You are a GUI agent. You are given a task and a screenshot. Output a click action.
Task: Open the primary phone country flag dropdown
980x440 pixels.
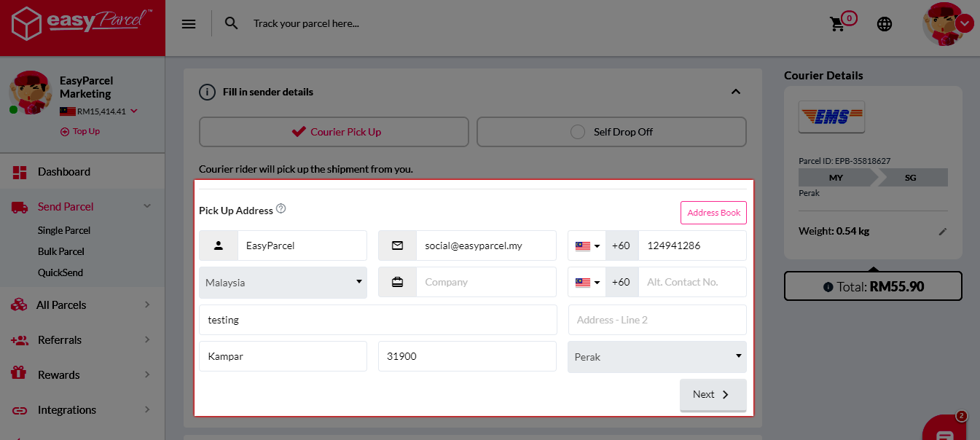coord(587,245)
